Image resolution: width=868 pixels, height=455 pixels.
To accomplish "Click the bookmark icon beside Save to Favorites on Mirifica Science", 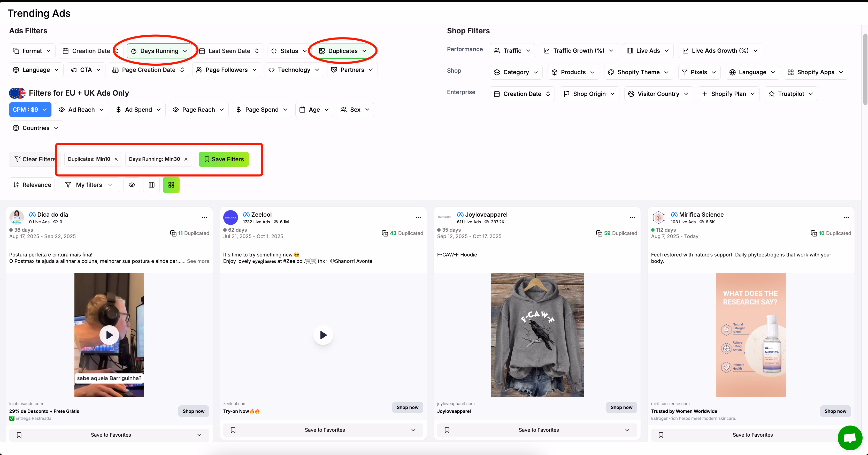I will pos(661,435).
